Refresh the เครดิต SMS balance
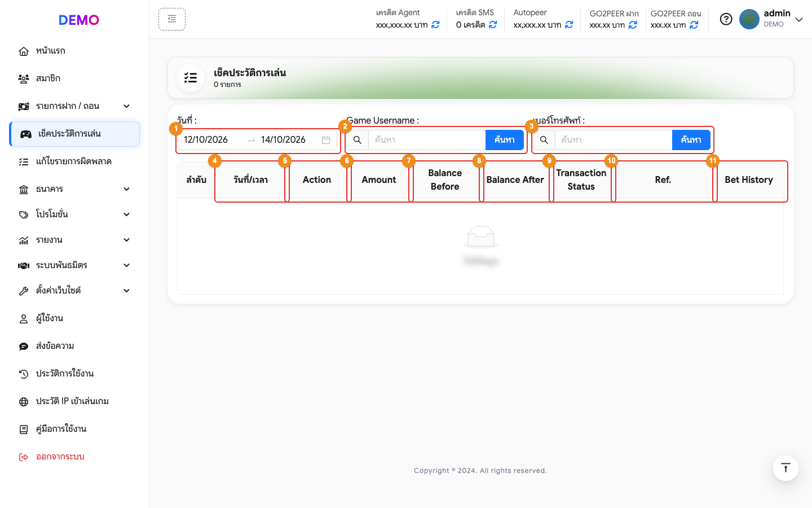This screenshot has height=508, width=812. click(493, 25)
